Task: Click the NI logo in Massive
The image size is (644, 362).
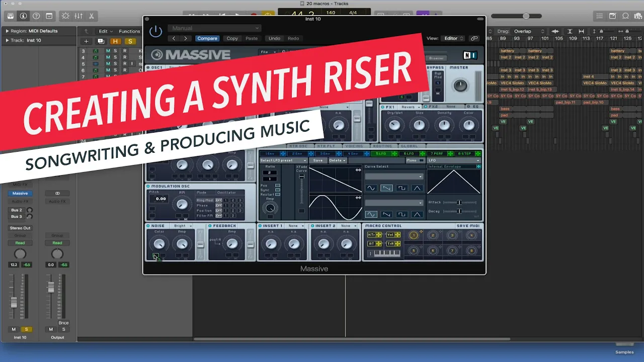Action: pos(470,55)
